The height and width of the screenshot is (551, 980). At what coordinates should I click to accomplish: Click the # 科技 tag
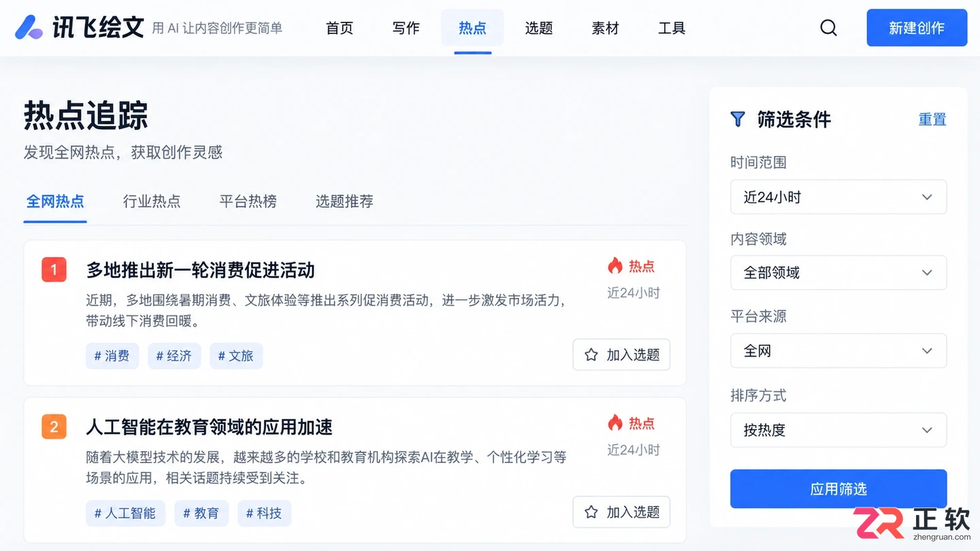[264, 513]
